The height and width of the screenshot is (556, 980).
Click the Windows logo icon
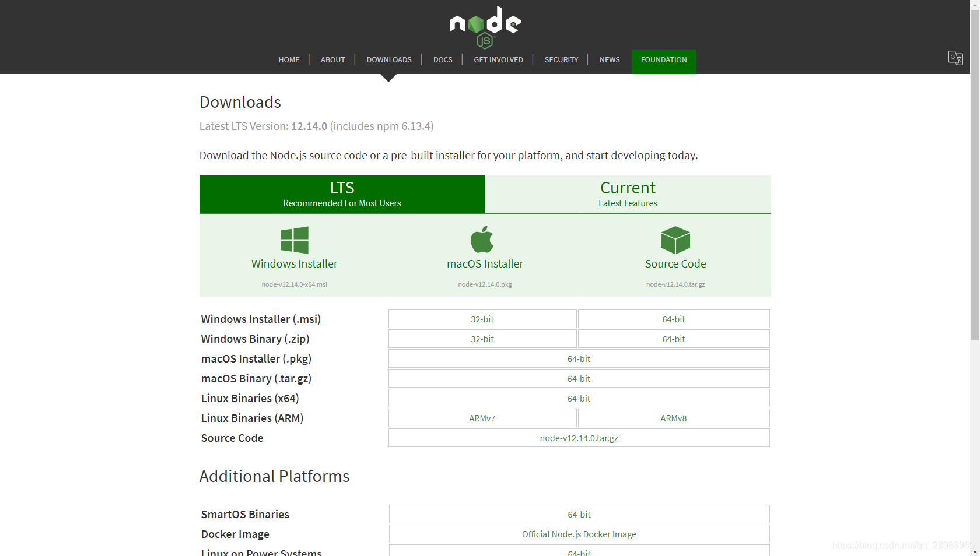click(295, 240)
